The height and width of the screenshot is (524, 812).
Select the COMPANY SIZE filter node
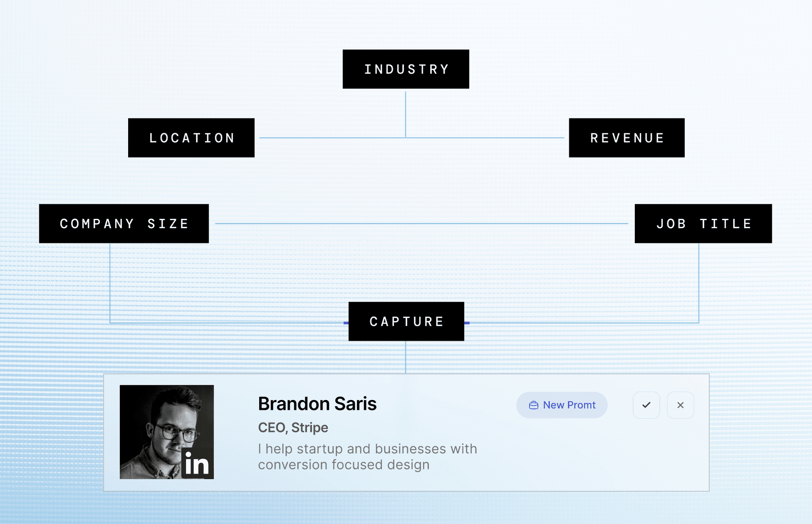click(123, 223)
